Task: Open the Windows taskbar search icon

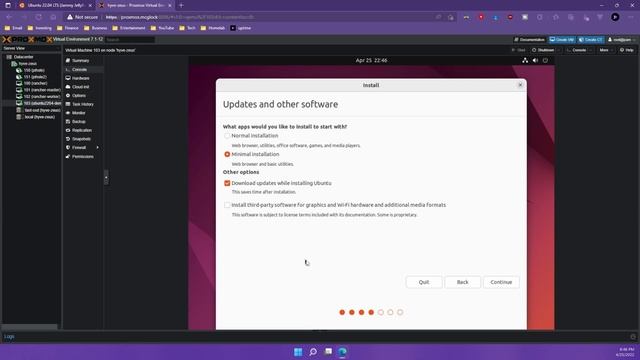Action: (x=313, y=352)
